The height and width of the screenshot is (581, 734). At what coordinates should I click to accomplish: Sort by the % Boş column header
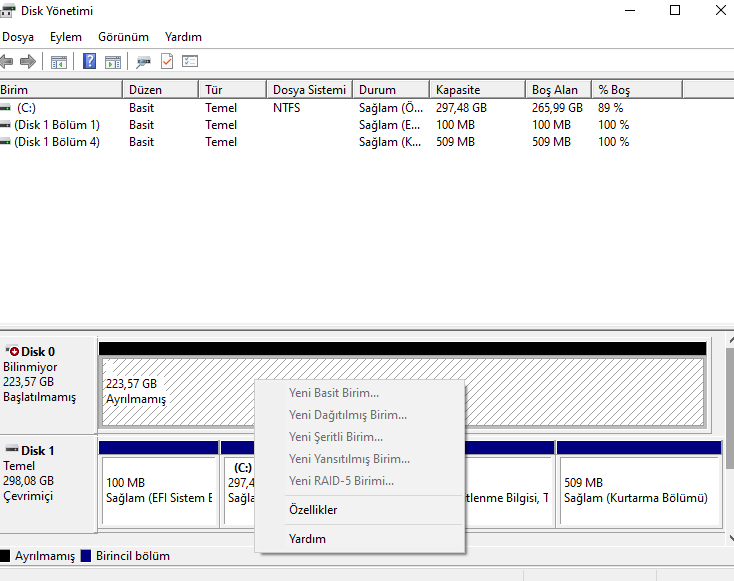pyautogui.click(x=637, y=89)
